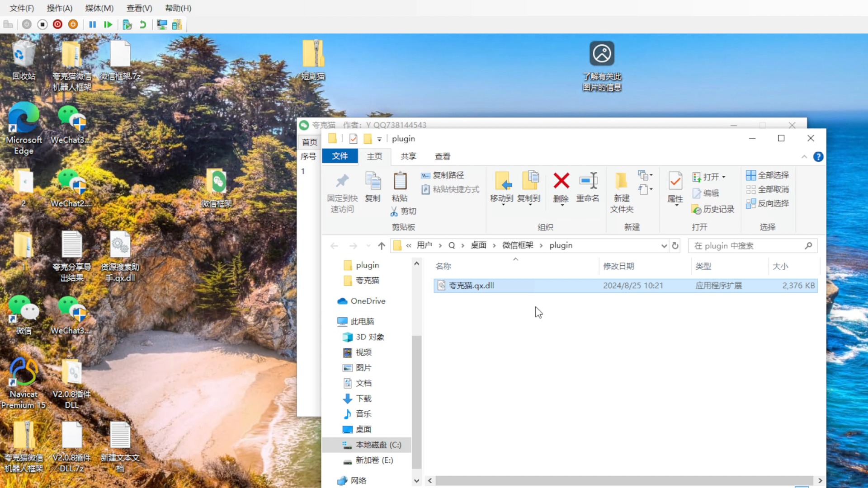The width and height of the screenshot is (868, 488).
Task: Select OneDrive in the navigation pane
Action: (361, 301)
